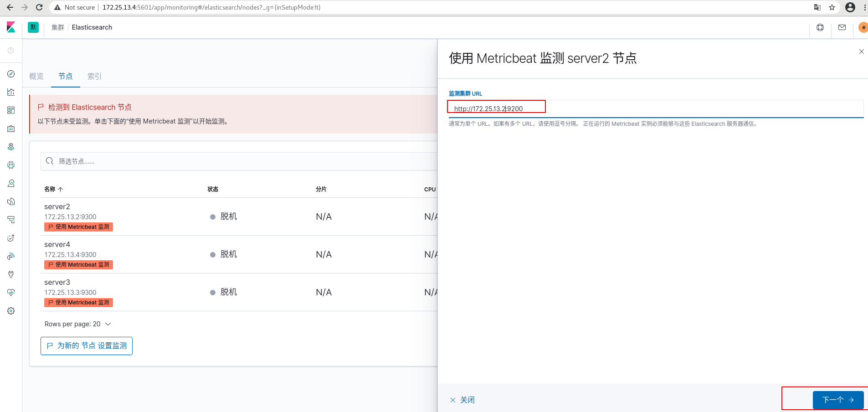
Task: Click the 172.25.13.4:9300 address text
Action: 70,255
